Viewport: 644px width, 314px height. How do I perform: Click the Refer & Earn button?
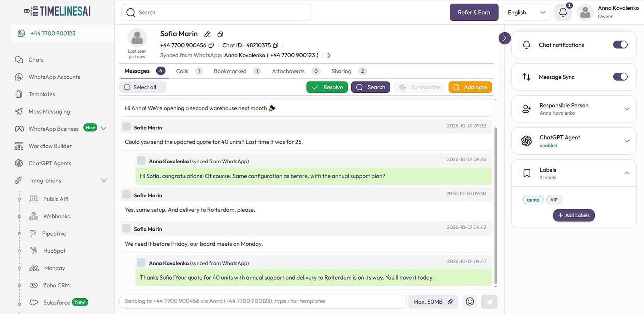474,13
